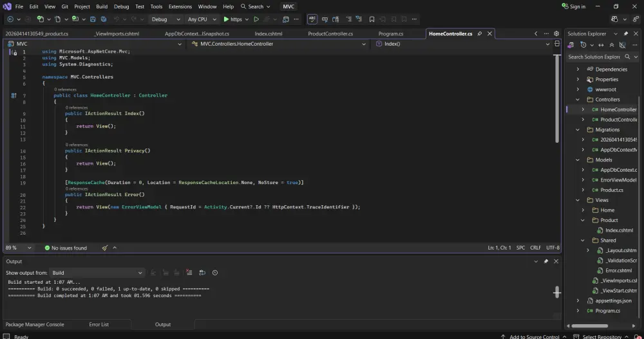Select Product.cs in Solution Explorer
The height and width of the screenshot is (339, 644).
(x=612, y=190)
